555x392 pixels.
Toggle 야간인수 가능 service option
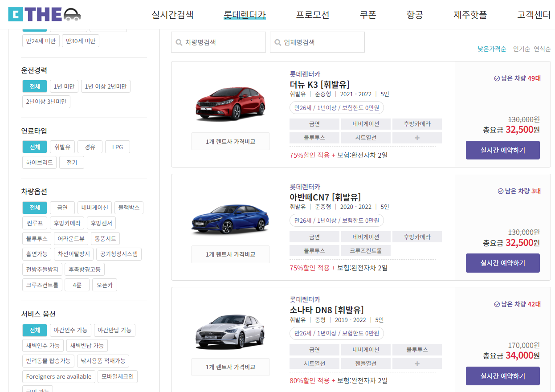(70, 330)
